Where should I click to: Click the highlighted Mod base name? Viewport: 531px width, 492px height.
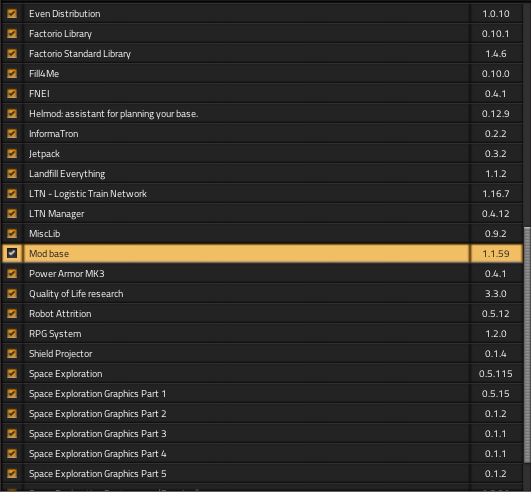(x=49, y=253)
